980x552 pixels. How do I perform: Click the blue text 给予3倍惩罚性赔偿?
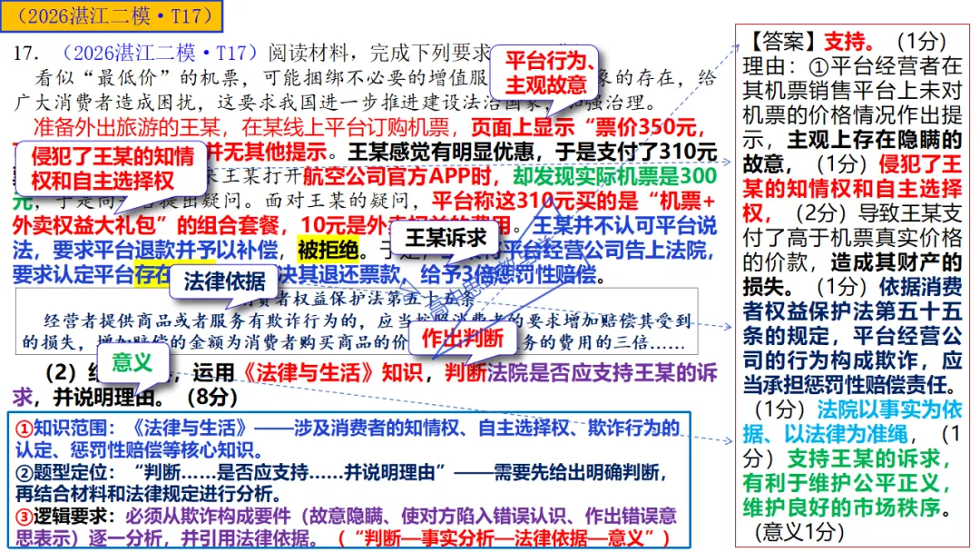click(508, 274)
